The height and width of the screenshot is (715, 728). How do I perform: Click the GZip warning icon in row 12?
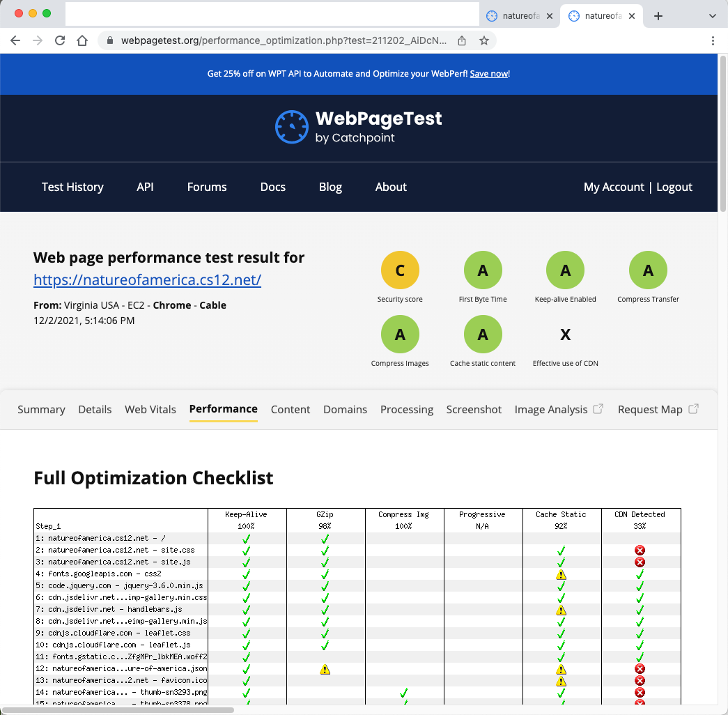point(325,669)
